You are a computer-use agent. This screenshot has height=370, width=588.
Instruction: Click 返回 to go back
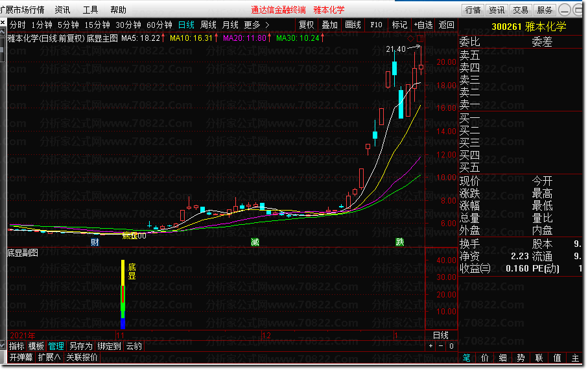(x=446, y=25)
